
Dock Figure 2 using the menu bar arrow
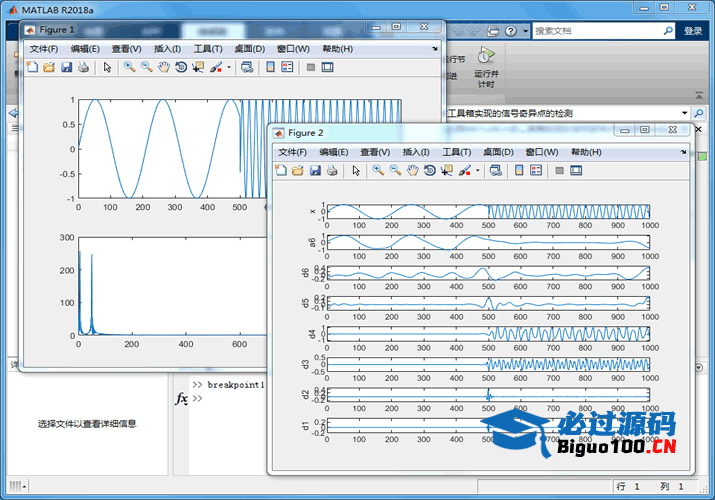click(683, 152)
